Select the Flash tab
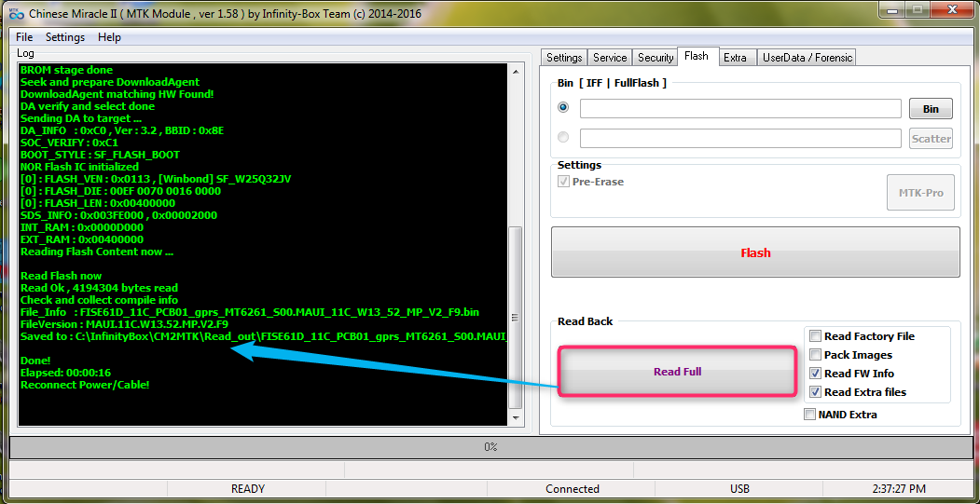Screen dimensions: 980x504 (x=697, y=56)
